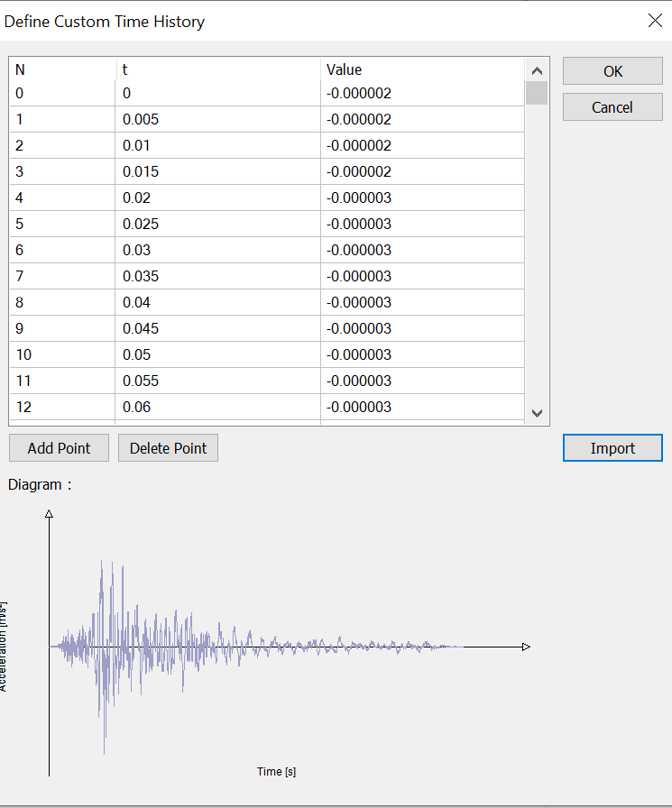Click Delete Point button
The width and height of the screenshot is (672, 808).
[x=168, y=448]
